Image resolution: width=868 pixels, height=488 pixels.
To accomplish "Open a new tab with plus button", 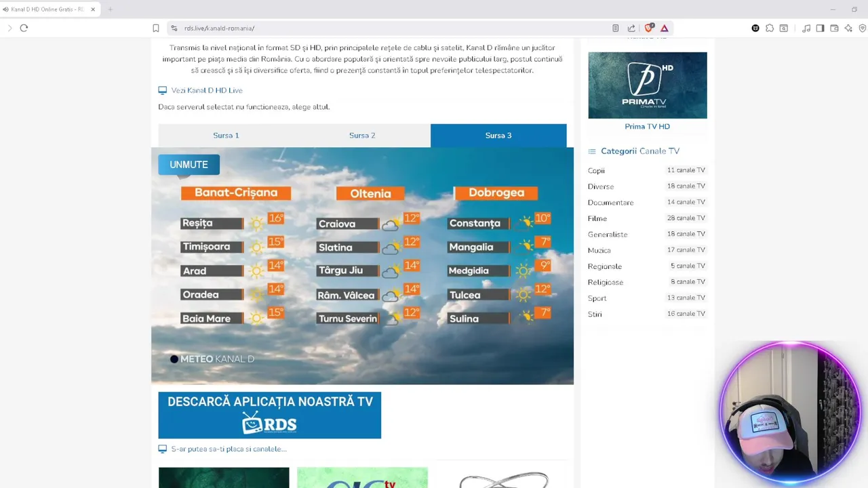I will 110,9.
